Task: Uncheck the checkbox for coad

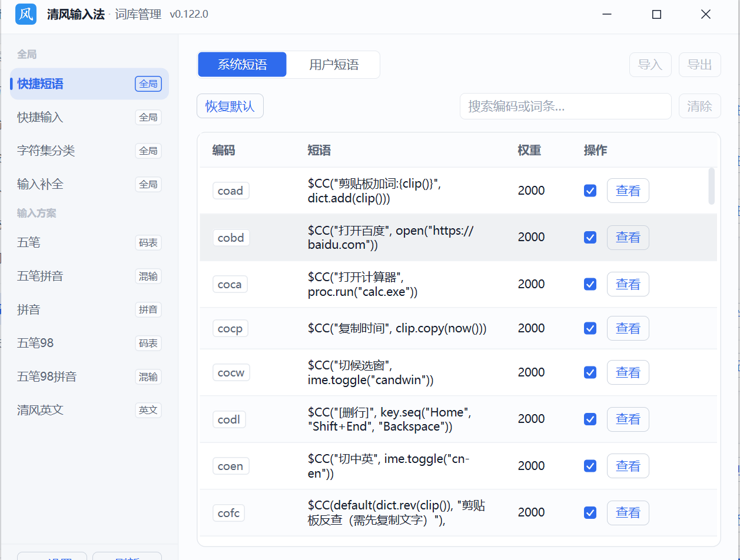Action: pyautogui.click(x=590, y=191)
